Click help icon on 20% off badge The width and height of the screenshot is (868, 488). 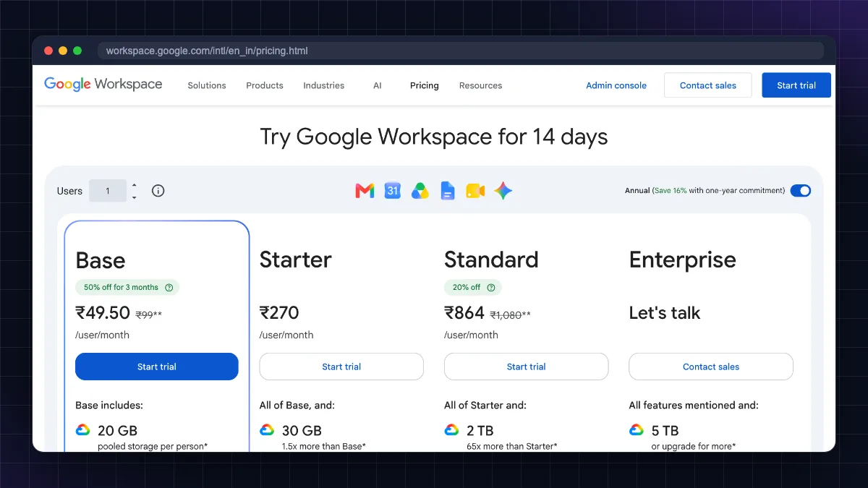click(x=491, y=287)
